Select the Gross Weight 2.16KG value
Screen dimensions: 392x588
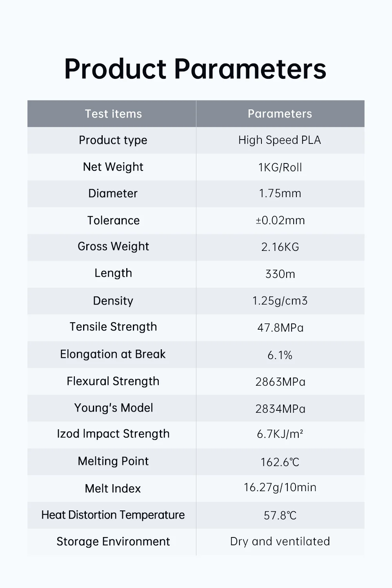pyautogui.click(x=280, y=247)
